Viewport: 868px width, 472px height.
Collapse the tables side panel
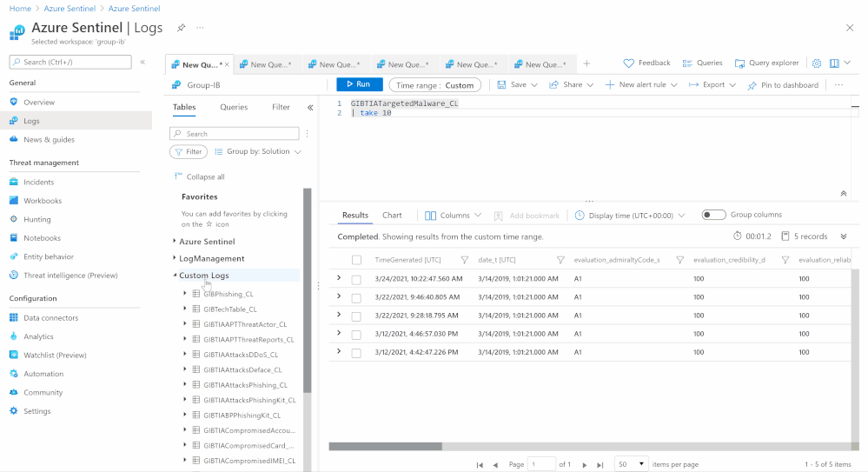(310, 108)
